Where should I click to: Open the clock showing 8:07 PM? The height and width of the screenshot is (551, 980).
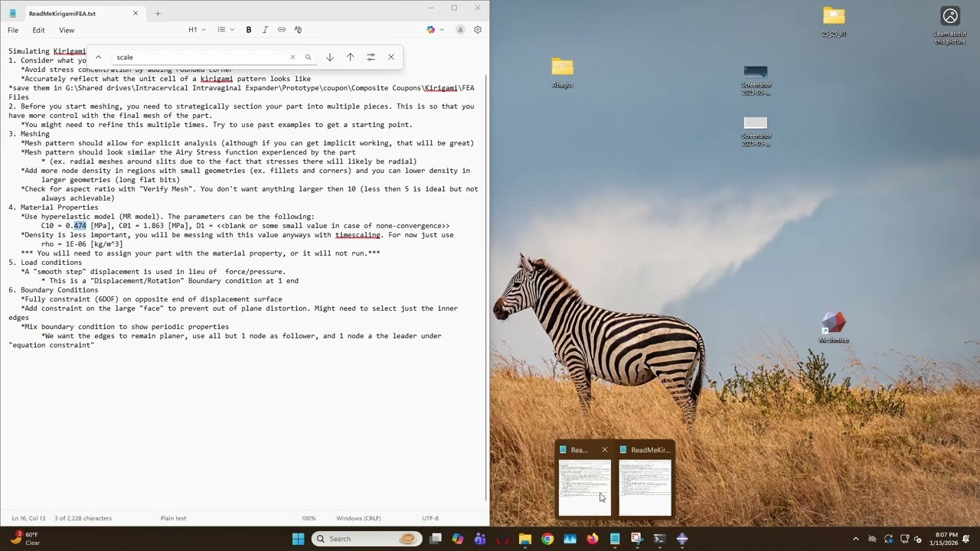(943, 539)
